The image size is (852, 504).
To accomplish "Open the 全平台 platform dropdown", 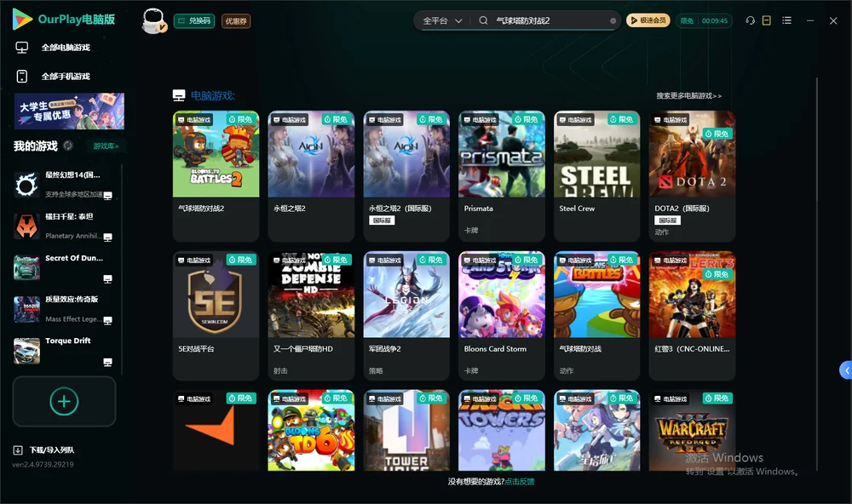I will 441,20.
